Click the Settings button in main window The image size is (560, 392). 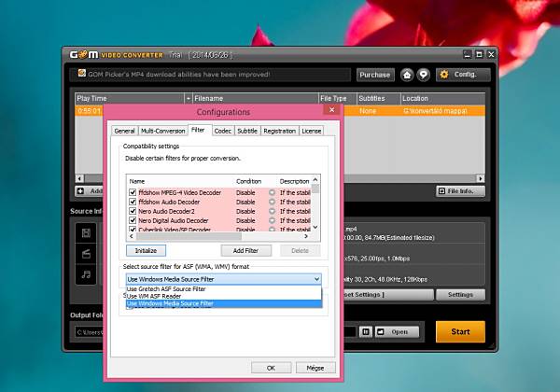click(460, 295)
